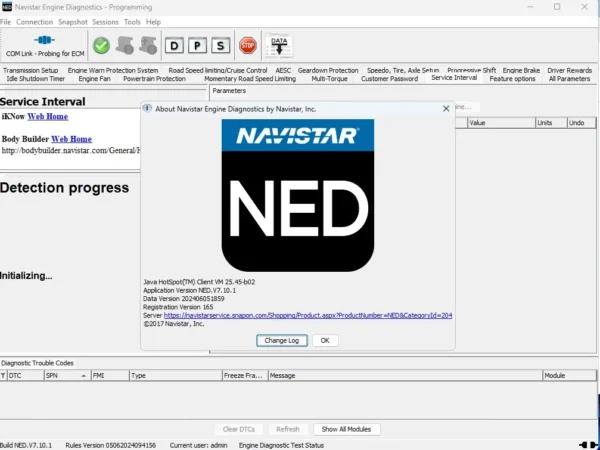Sort by the SPN column header
Image resolution: width=600 pixels, height=450 pixels.
tap(67, 376)
